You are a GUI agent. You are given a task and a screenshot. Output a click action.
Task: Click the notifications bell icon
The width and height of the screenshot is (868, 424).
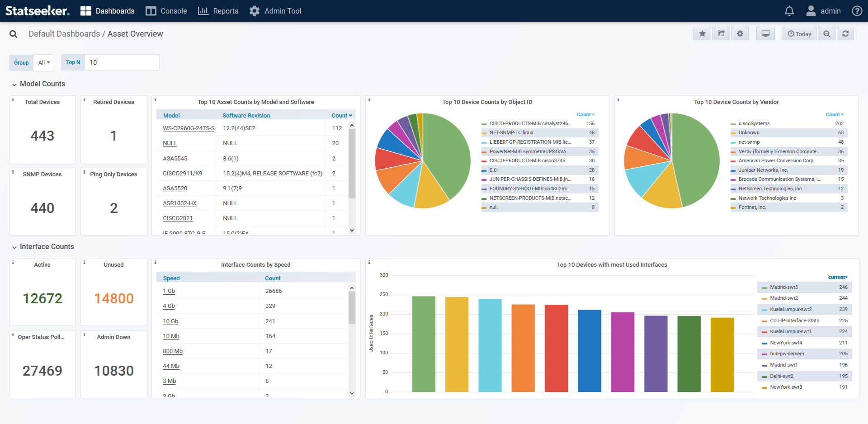click(789, 11)
